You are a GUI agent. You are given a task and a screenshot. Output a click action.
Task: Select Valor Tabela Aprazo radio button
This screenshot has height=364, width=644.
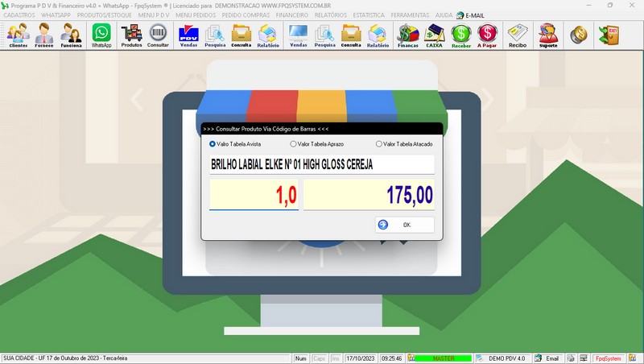pos(294,144)
